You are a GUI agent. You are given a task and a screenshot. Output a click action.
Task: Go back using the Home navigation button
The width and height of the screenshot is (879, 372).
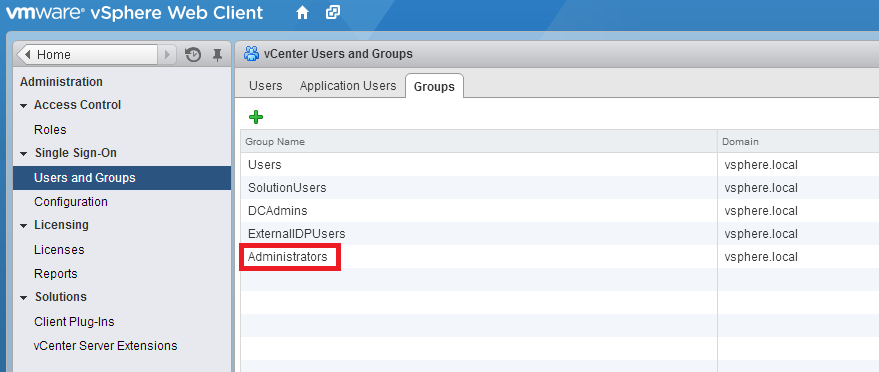pyautogui.click(x=88, y=55)
